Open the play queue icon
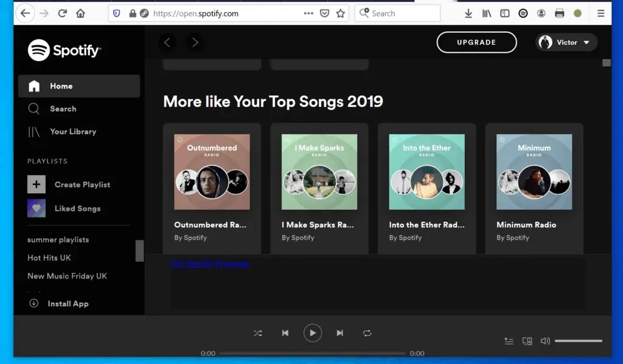Image resolution: width=623 pixels, height=364 pixels. coord(509,341)
